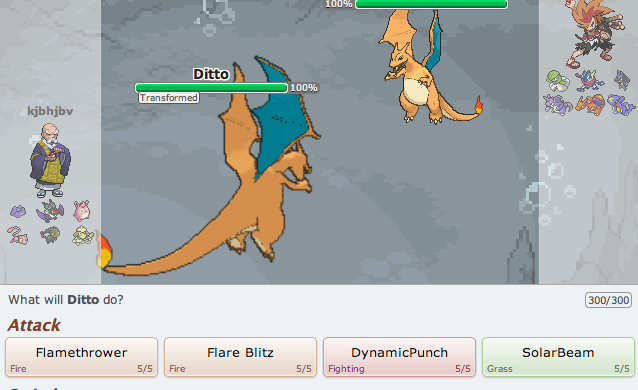This screenshot has height=390, width=638.
Task: Click the "What will Ditto do?" prompt
Action: 66,300
